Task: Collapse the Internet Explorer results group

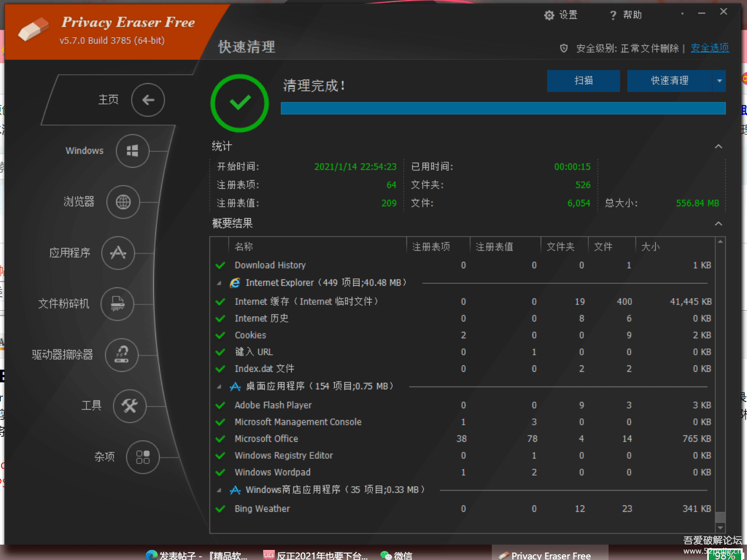Action: (219, 283)
